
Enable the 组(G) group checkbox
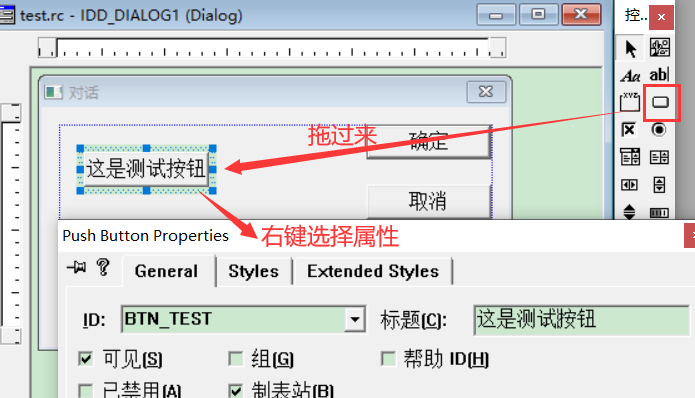click(235, 359)
